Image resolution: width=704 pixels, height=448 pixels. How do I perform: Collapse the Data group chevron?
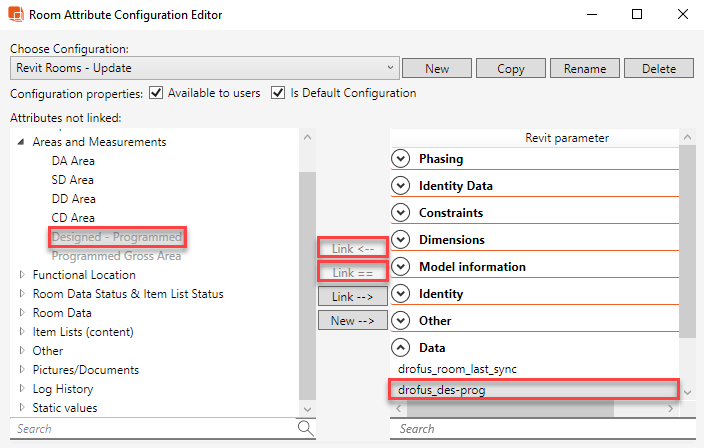(401, 348)
